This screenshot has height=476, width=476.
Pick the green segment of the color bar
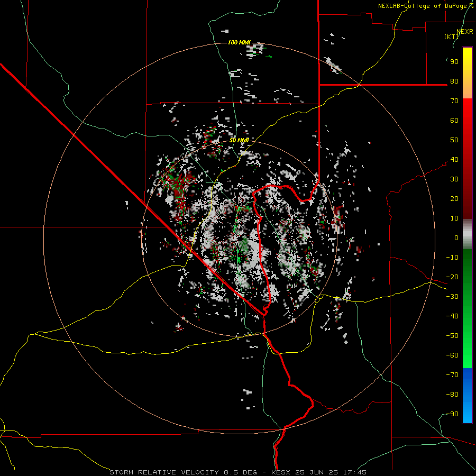tap(467, 308)
